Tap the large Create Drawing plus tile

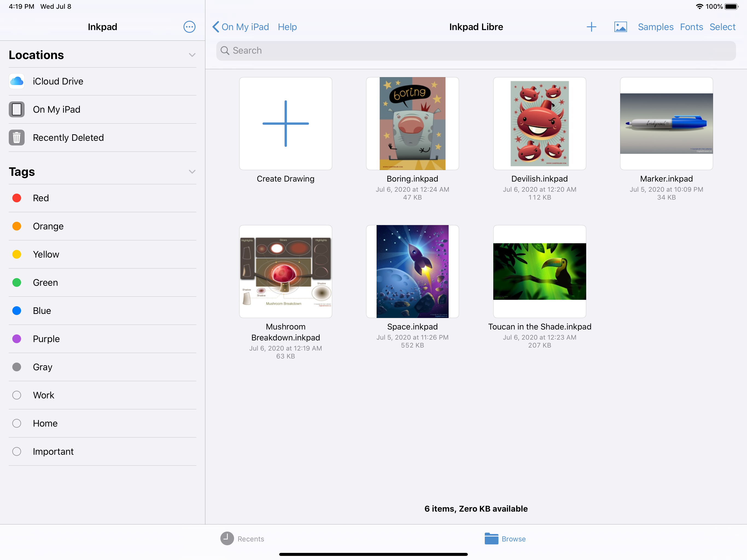click(x=285, y=124)
